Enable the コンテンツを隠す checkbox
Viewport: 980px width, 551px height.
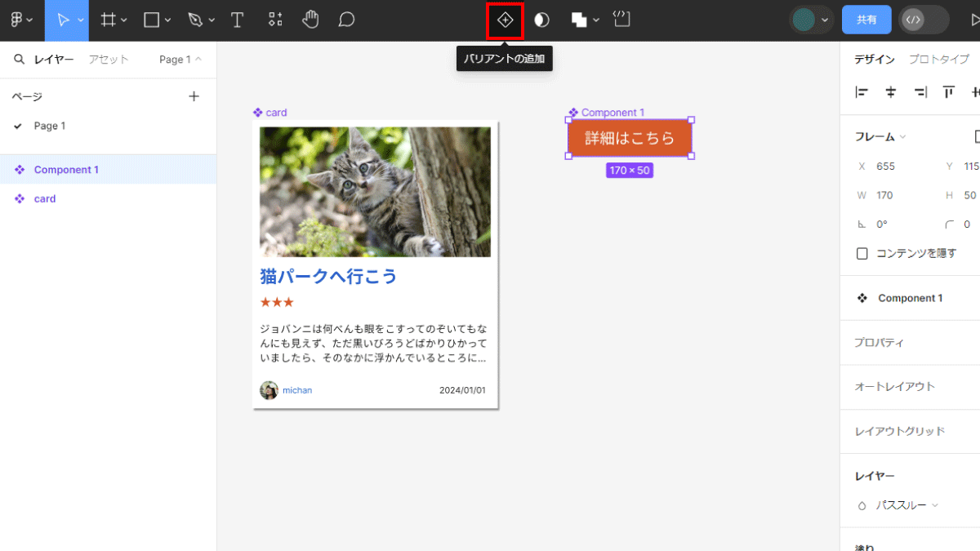pyautogui.click(x=862, y=254)
